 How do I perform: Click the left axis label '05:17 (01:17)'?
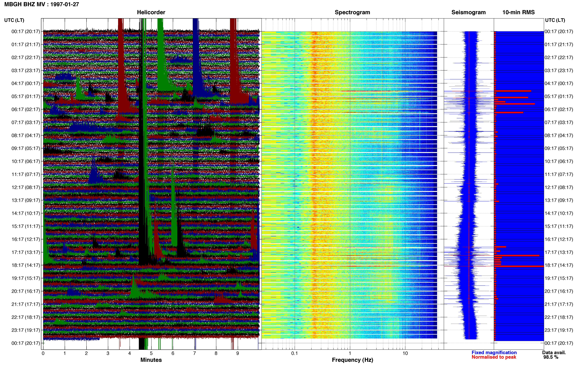click(x=26, y=96)
